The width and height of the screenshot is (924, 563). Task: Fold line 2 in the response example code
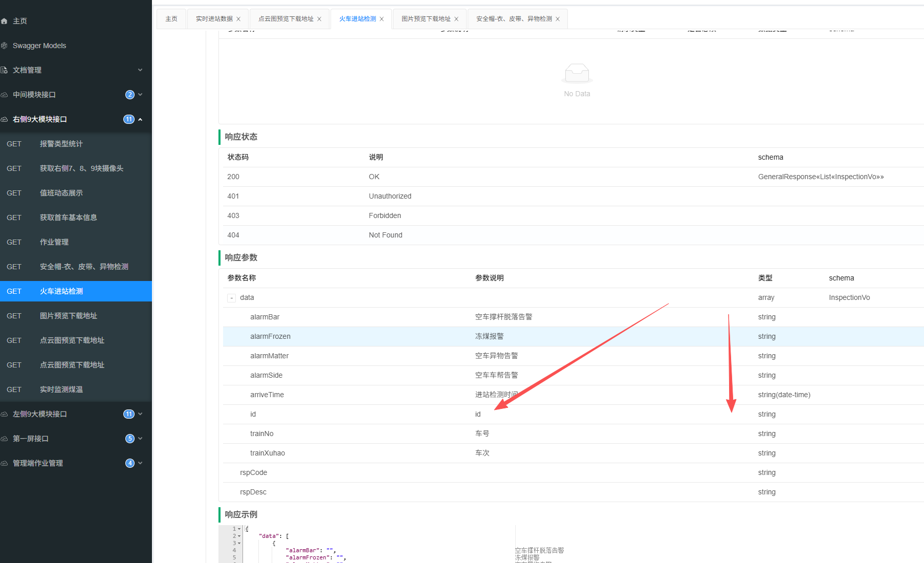(x=239, y=536)
